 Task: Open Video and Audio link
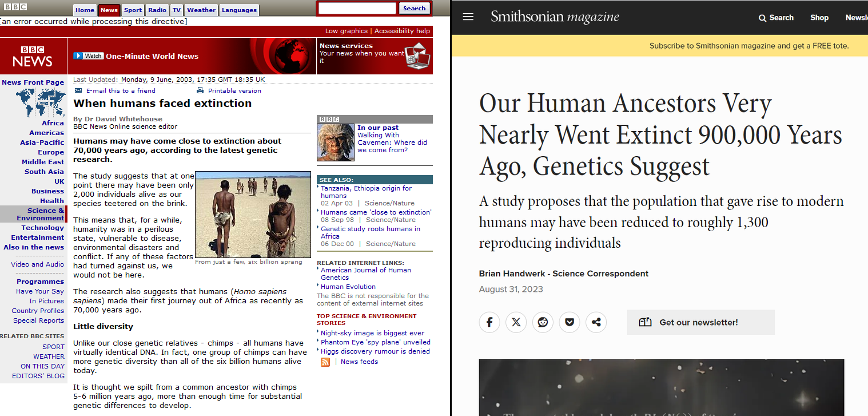point(37,264)
